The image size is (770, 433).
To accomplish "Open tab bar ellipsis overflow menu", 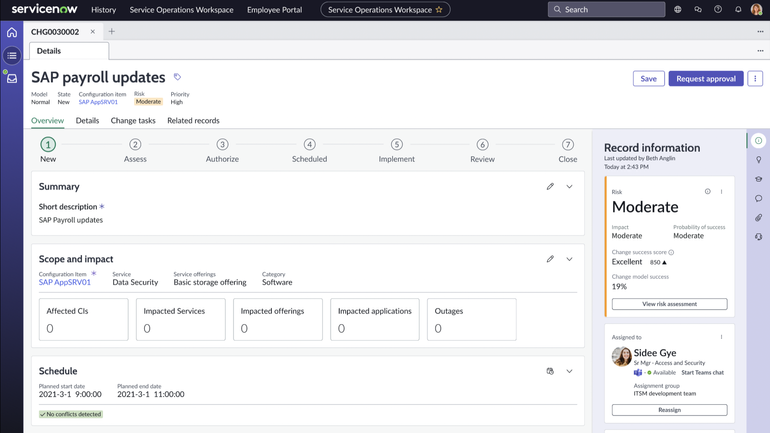I will coord(760,31).
